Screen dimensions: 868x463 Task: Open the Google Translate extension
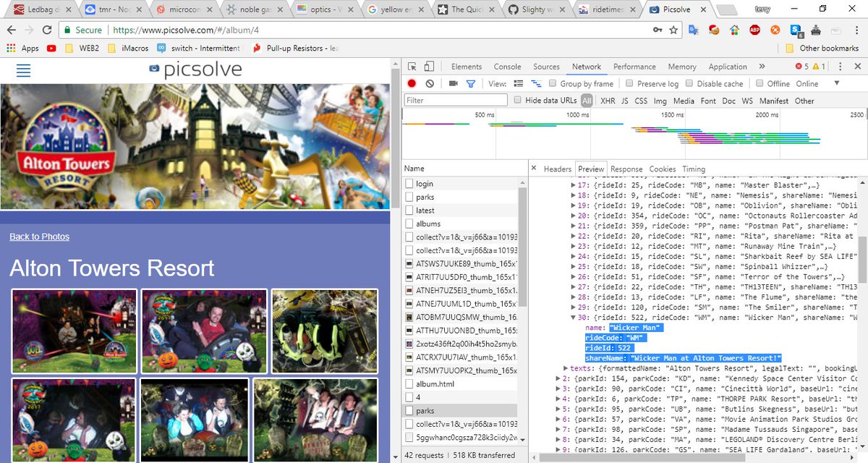pyautogui.click(x=694, y=30)
